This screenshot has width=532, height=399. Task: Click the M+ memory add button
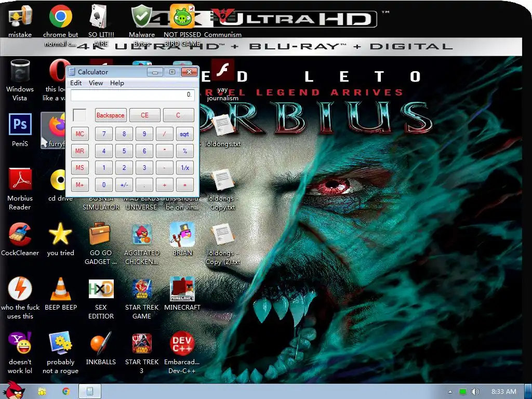click(x=79, y=184)
